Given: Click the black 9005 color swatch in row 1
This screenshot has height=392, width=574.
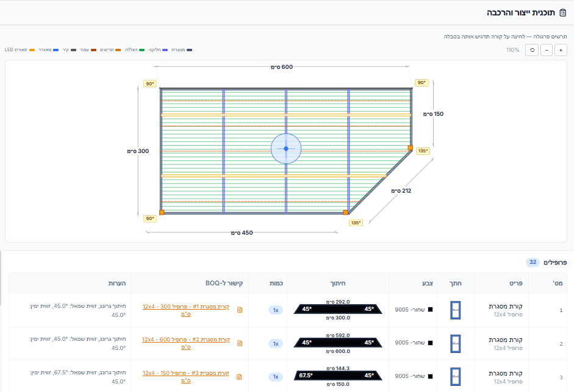Looking at the screenshot, I should (430, 310).
